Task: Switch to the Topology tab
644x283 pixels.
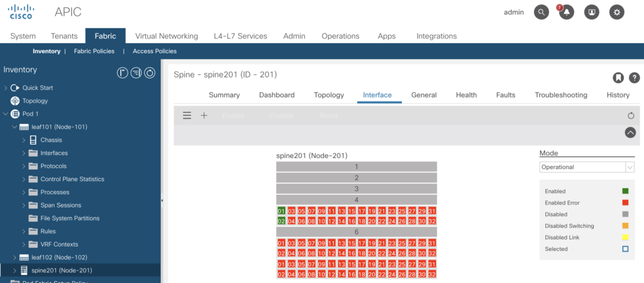Action: [328, 95]
